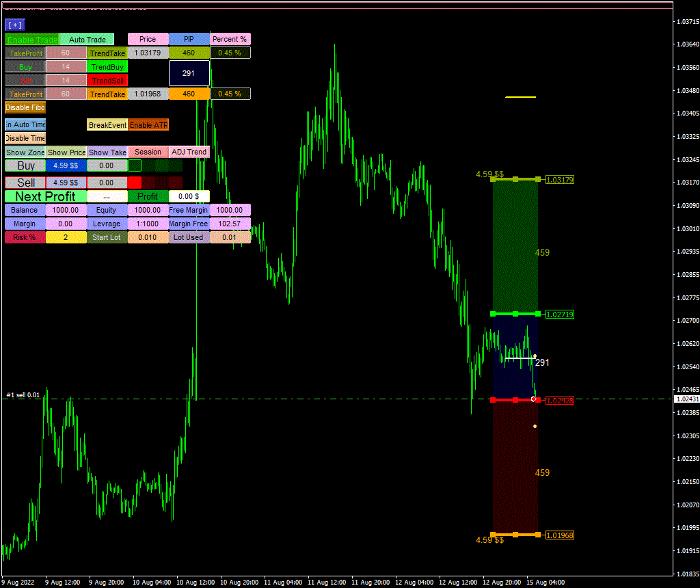The image size is (700, 588).
Task: Select the green 1.02719 buy level label
Action: click(560, 315)
